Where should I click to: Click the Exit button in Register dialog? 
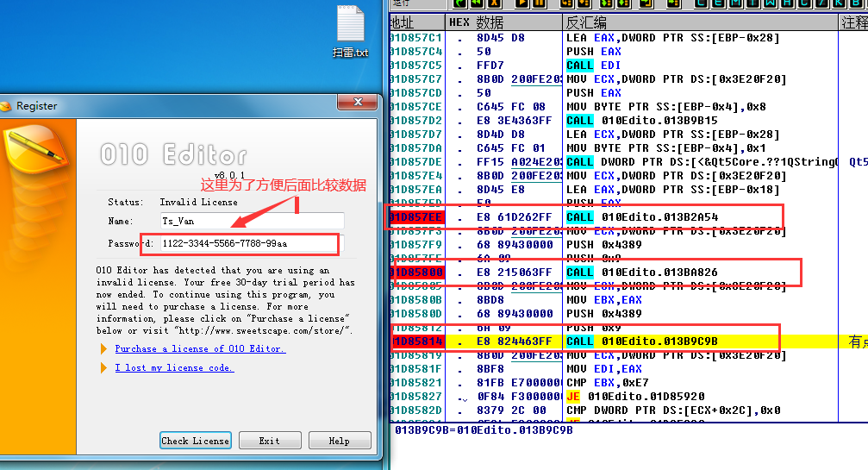point(270,441)
